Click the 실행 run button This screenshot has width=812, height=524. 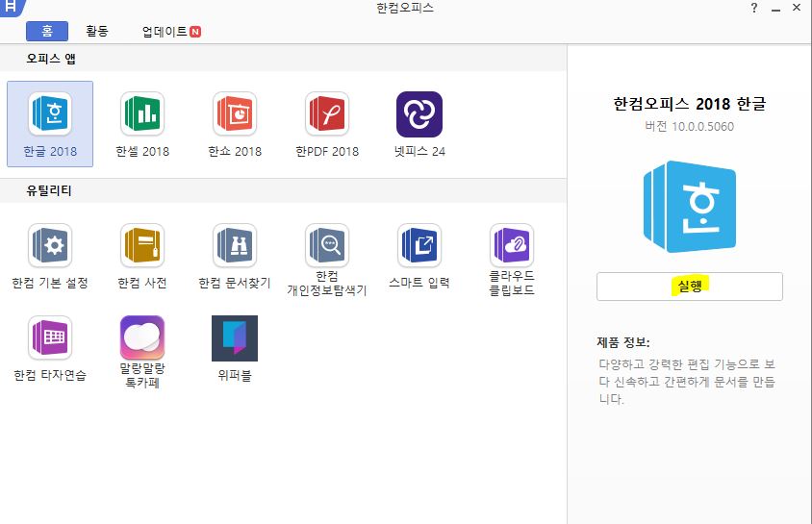click(x=690, y=287)
